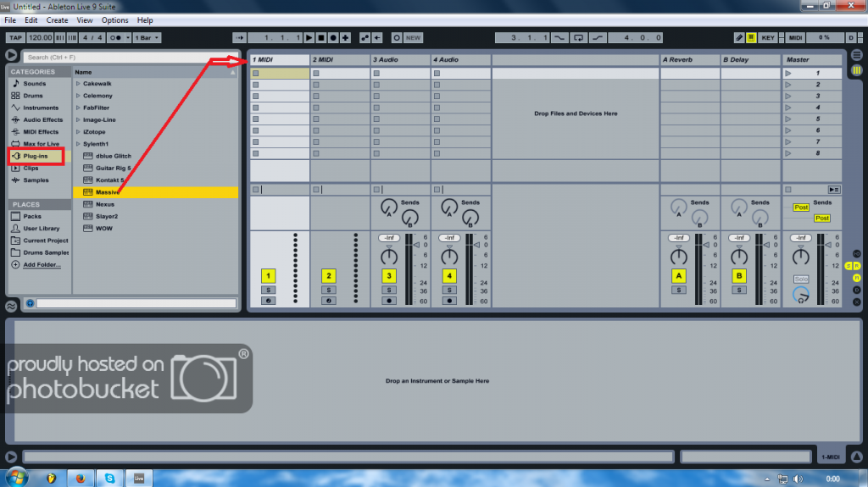Open the Edit menu
The width and height of the screenshot is (868, 487).
31,20
